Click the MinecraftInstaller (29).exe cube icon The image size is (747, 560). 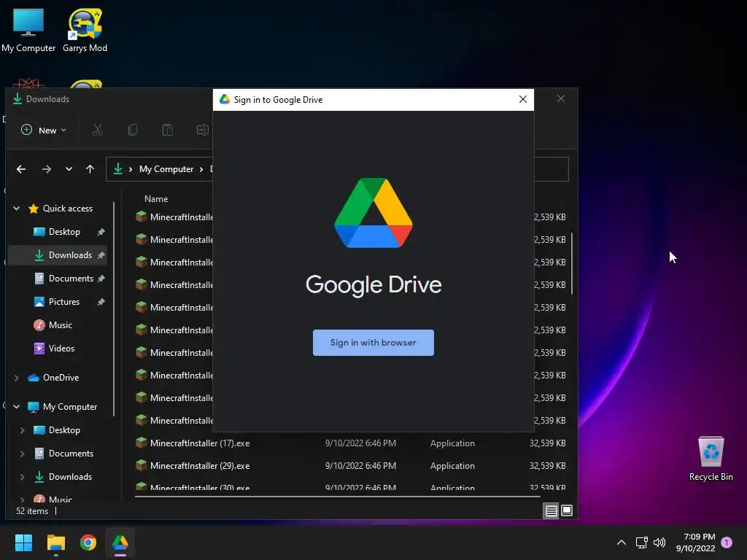[x=141, y=465]
